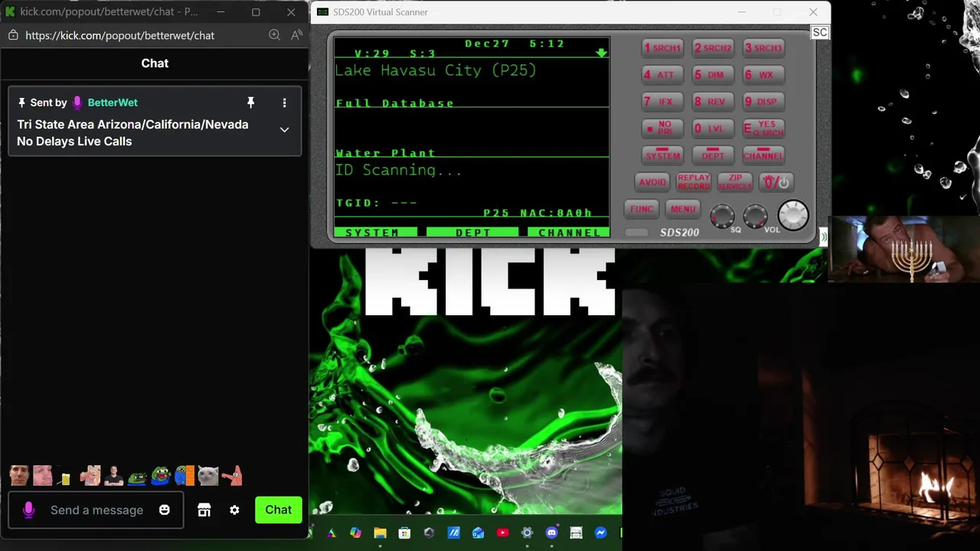Expand the pinned message chevron
980x551 pixels.
[284, 129]
